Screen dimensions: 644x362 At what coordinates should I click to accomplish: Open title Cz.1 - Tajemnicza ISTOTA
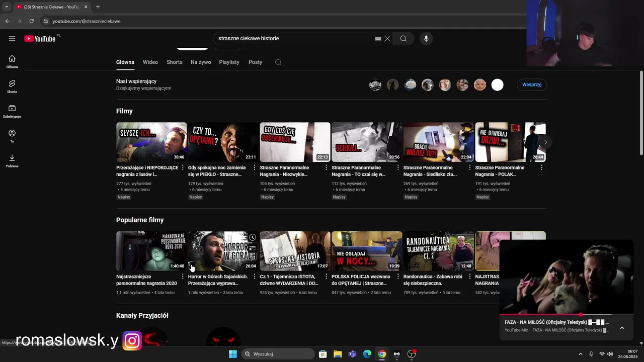[x=289, y=280]
